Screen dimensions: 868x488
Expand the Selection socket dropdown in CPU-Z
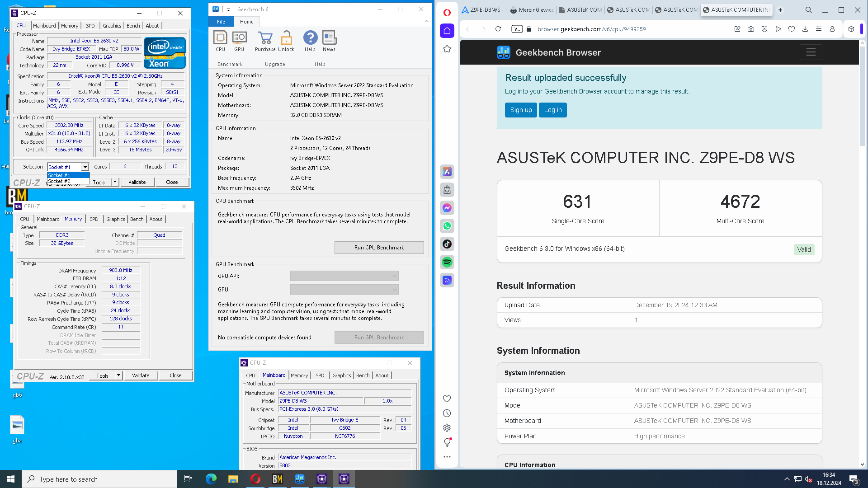(x=85, y=167)
